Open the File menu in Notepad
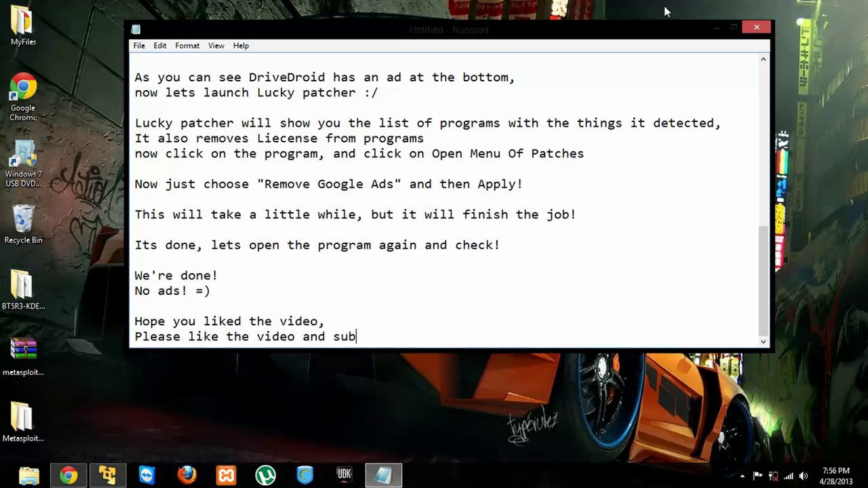Viewport: 868px width, 488px height. click(139, 46)
